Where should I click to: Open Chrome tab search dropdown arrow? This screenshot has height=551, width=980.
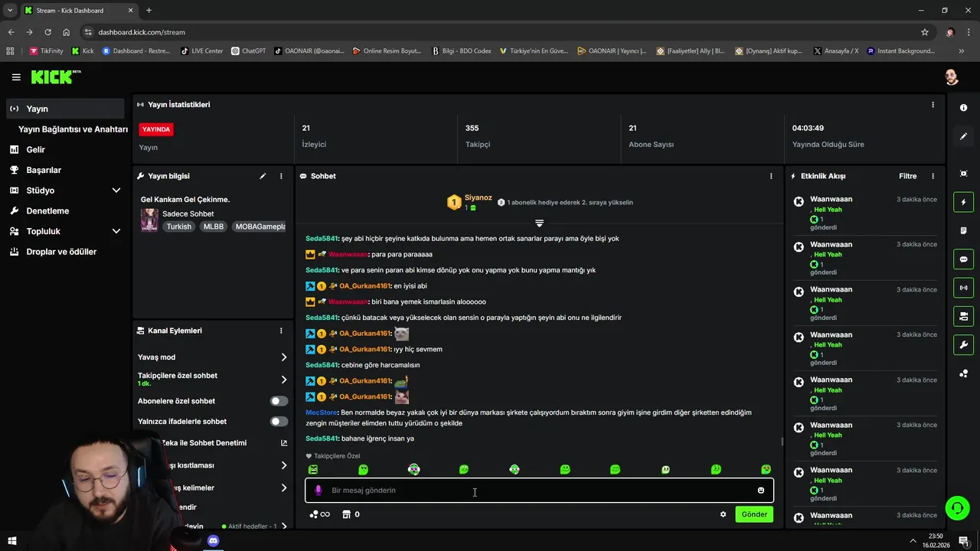pyautogui.click(x=10, y=10)
